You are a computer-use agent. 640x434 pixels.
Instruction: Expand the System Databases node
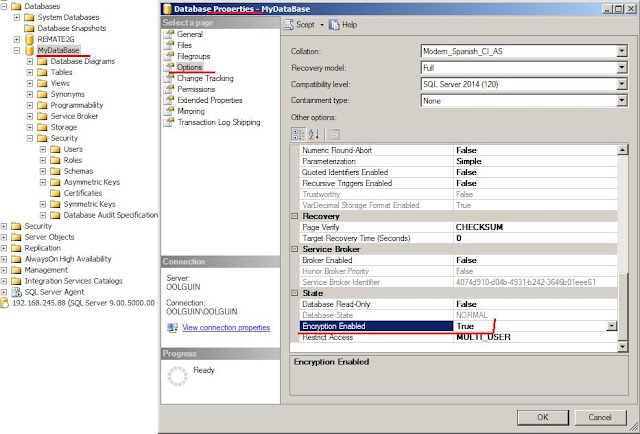(17, 17)
